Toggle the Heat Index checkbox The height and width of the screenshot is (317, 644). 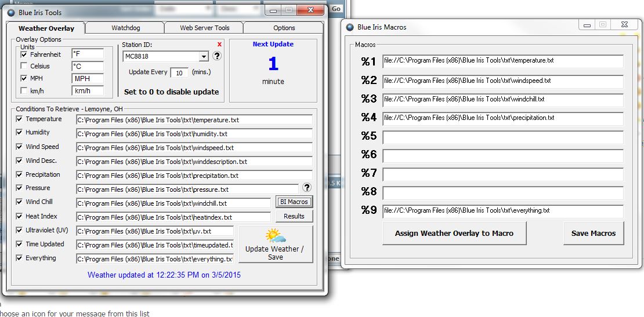[x=19, y=216]
